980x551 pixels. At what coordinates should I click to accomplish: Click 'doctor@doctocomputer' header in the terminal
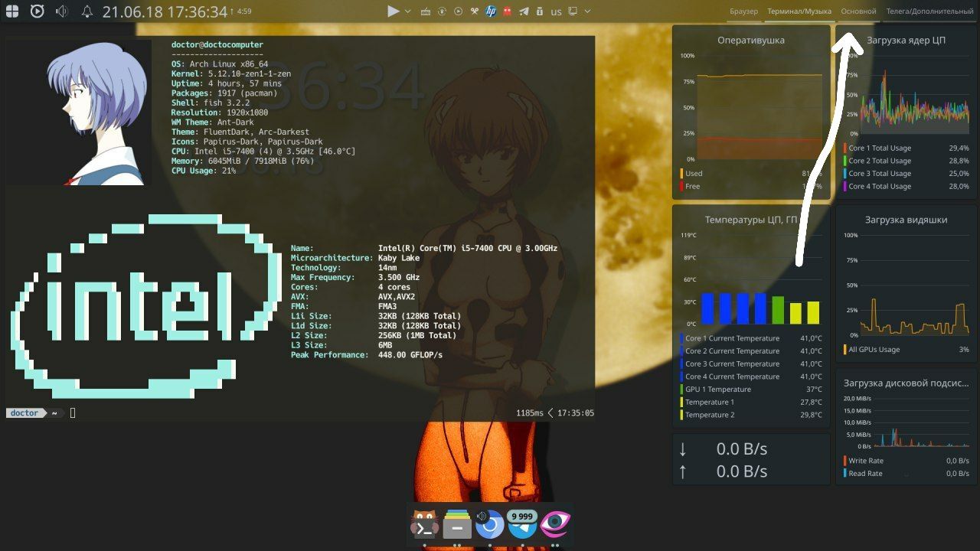click(217, 45)
